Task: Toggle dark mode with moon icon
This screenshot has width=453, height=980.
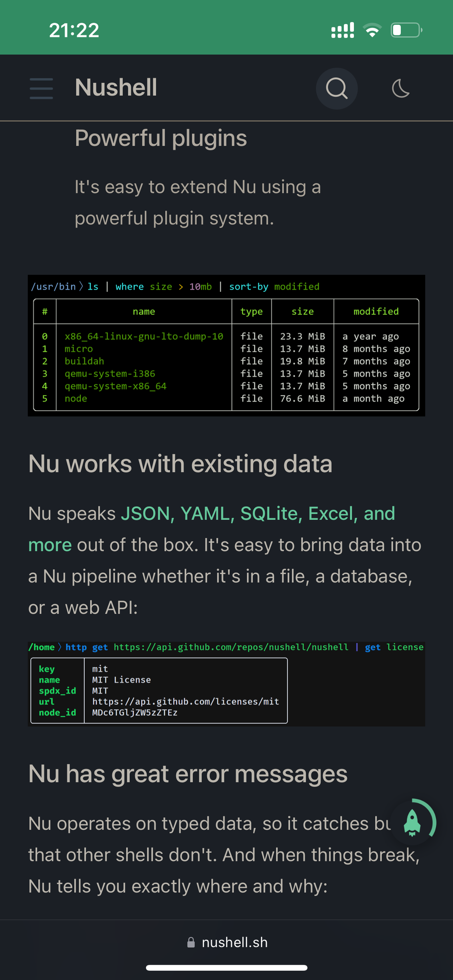Action: click(400, 89)
